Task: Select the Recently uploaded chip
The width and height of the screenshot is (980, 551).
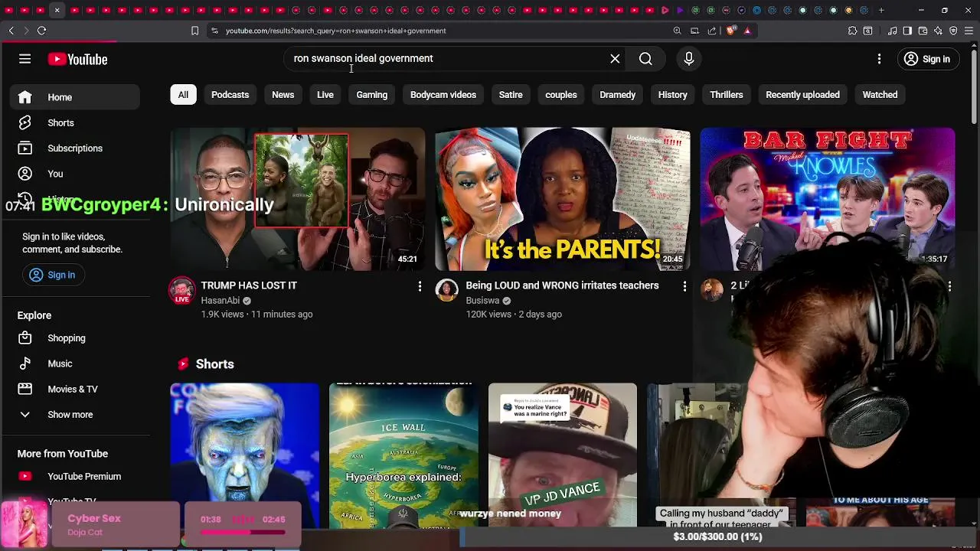Action: (802, 95)
